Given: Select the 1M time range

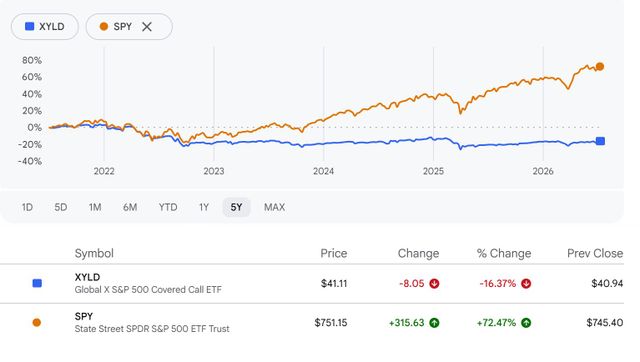Looking at the screenshot, I should (95, 207).
